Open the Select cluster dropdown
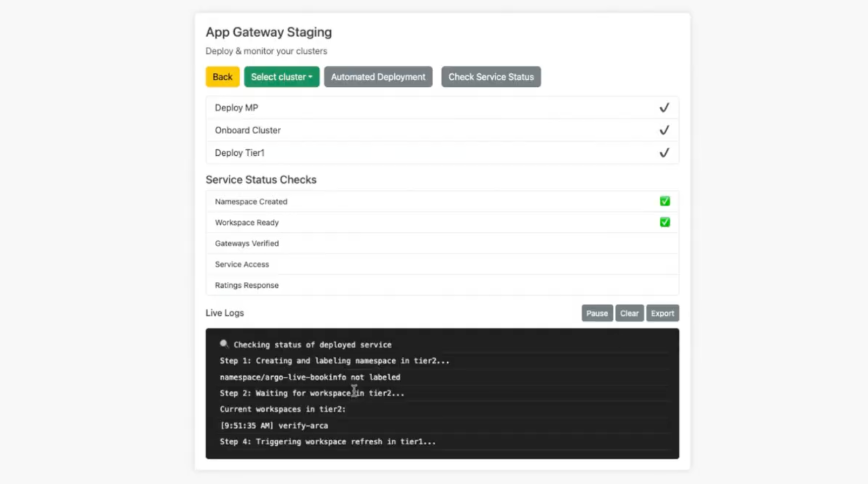Image resolution: width=868 pixels, height=484 pixels. tap(282, 77)
